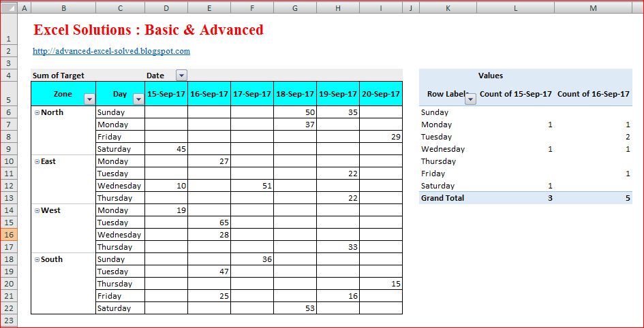Click 'Count of 16-Sep-17' header
Screen dimensions: 644x328
593,94
